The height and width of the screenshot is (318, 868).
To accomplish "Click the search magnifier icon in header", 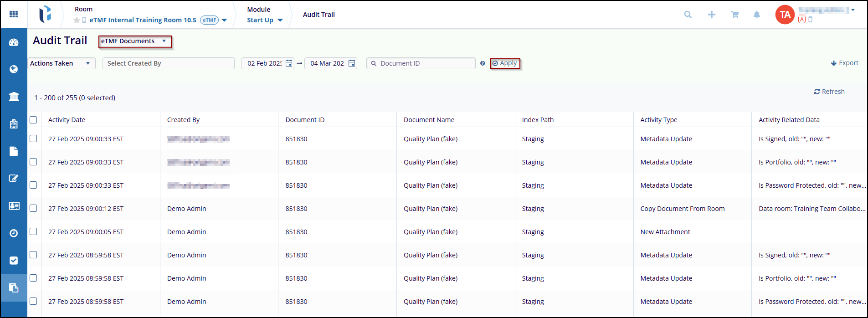I will pyautogui.click(x=688, y=15).
